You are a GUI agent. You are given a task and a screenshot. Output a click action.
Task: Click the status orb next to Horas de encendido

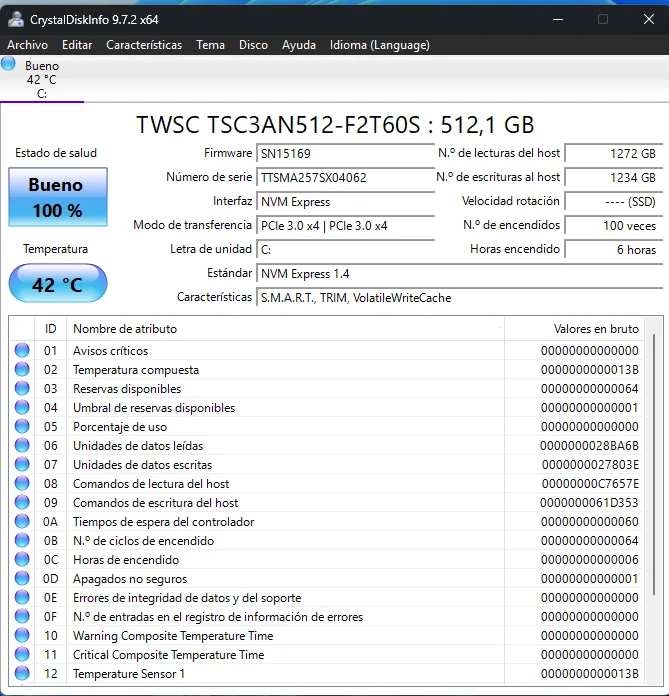click(x=22, y=560)
